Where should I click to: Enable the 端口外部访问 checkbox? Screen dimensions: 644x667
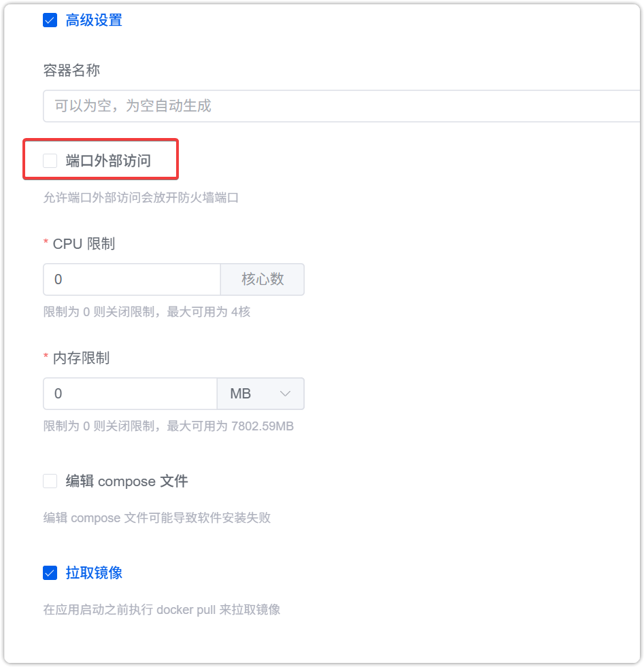pyautogui.click(x=50, y=160)
